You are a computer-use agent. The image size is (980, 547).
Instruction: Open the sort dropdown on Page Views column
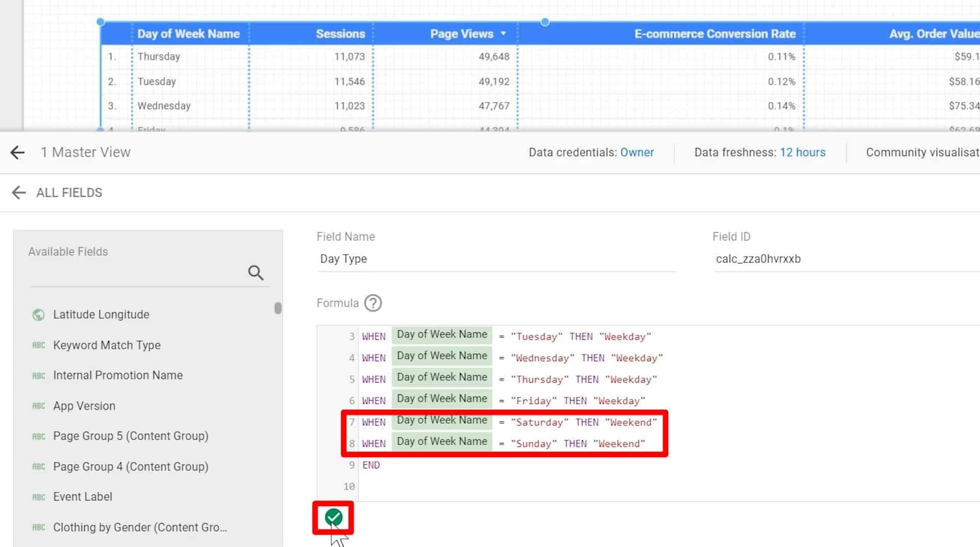pos(503,34)
